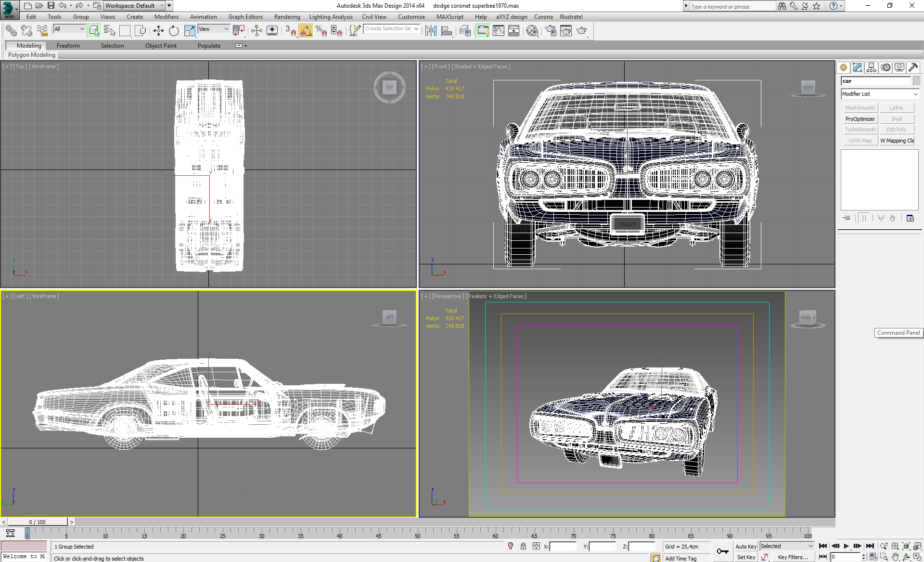This screenshot has width=924, height=562.
Task: Open the Rendering menu
Action: [x=287, y=17]
